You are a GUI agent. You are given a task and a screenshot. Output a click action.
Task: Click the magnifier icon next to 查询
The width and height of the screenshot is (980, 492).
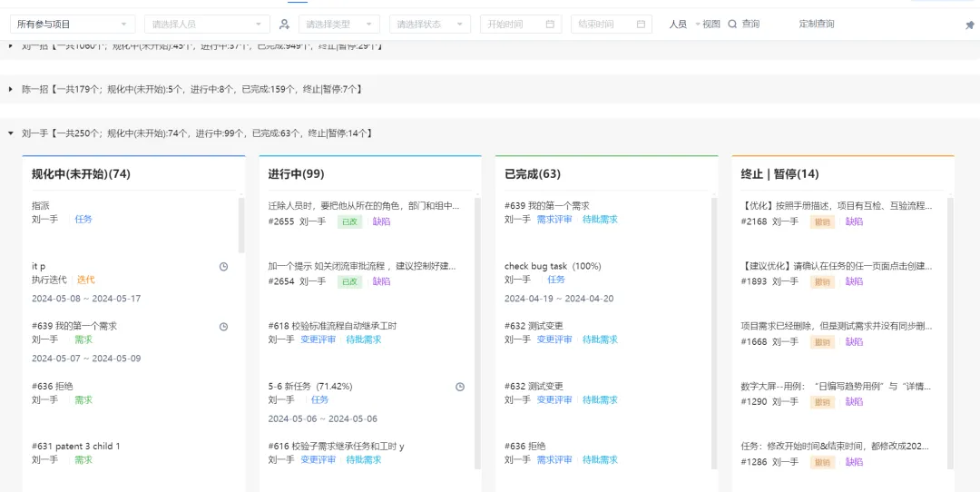(732, 25)
